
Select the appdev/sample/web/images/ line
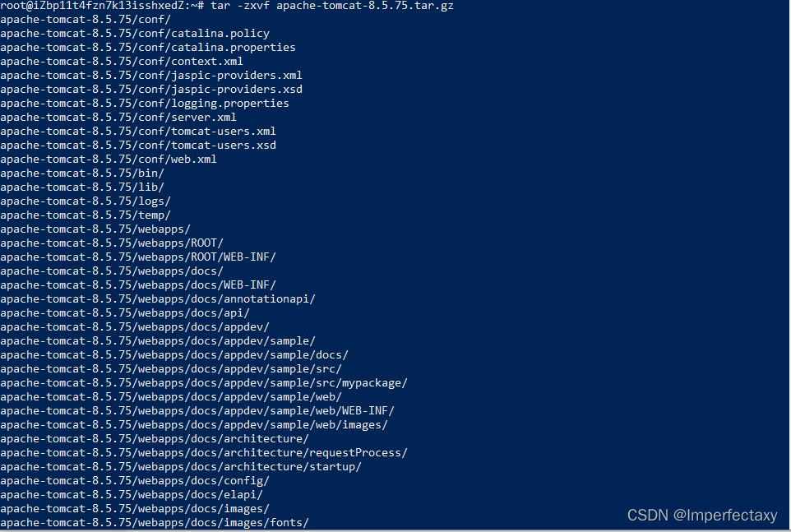[194, 425]
